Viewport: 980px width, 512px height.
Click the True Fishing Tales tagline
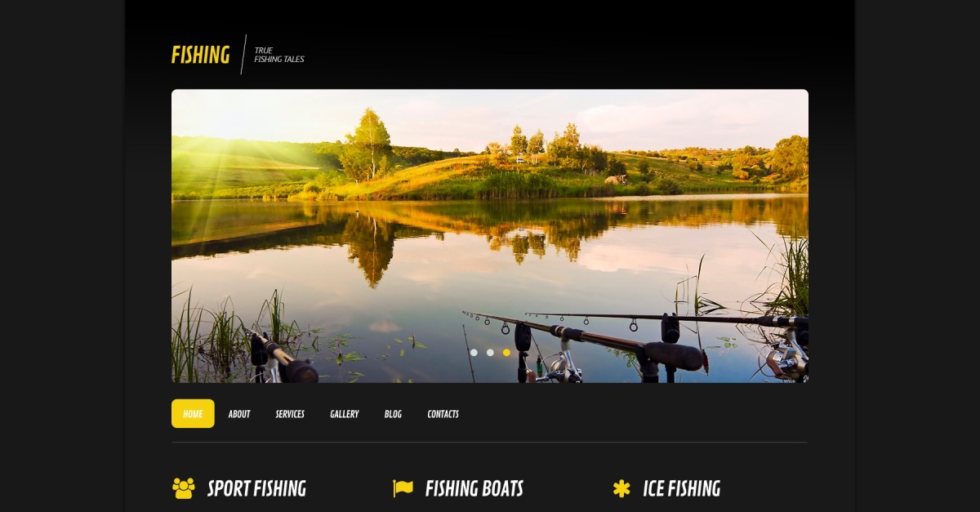tap(279, 55)
